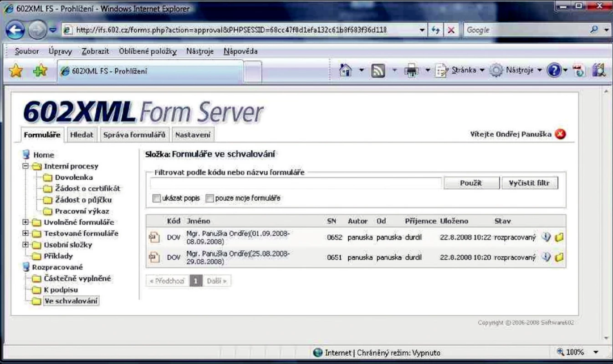Select the Dovolenka folder in tree
The image size is (613, 364).
click(x=74, y=177)
